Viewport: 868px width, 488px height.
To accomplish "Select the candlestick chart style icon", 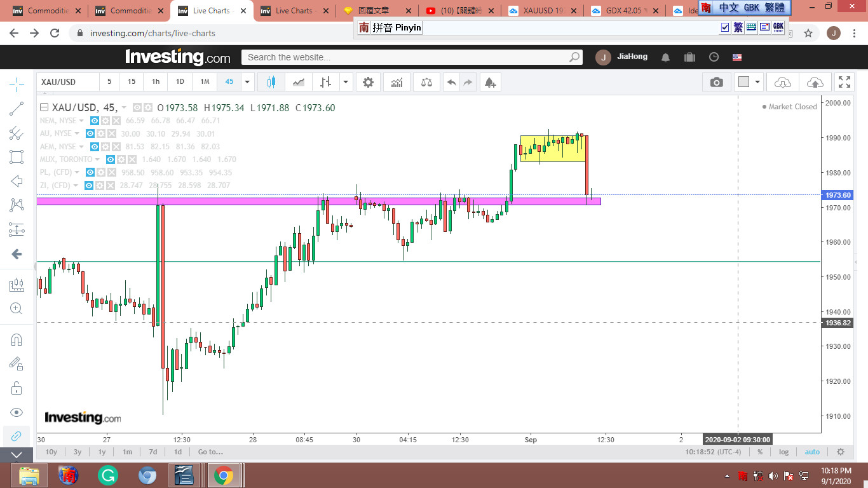I will [271, 82].
